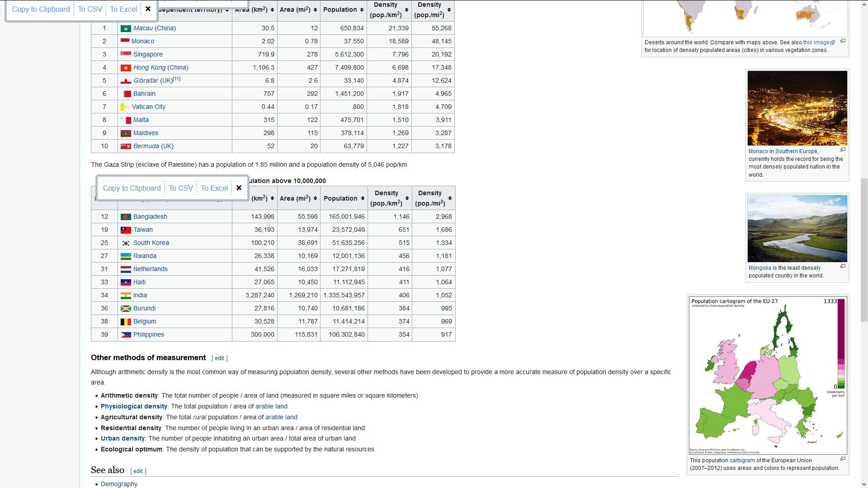Image resolution: width=868 pixels, height=488 pixels.
Task: Click the To Excel export button
Action: click(x=123, y=9)
